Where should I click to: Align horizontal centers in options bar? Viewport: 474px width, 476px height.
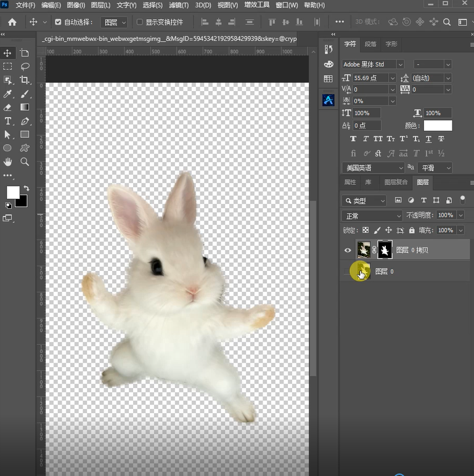[x=218, y=22]
